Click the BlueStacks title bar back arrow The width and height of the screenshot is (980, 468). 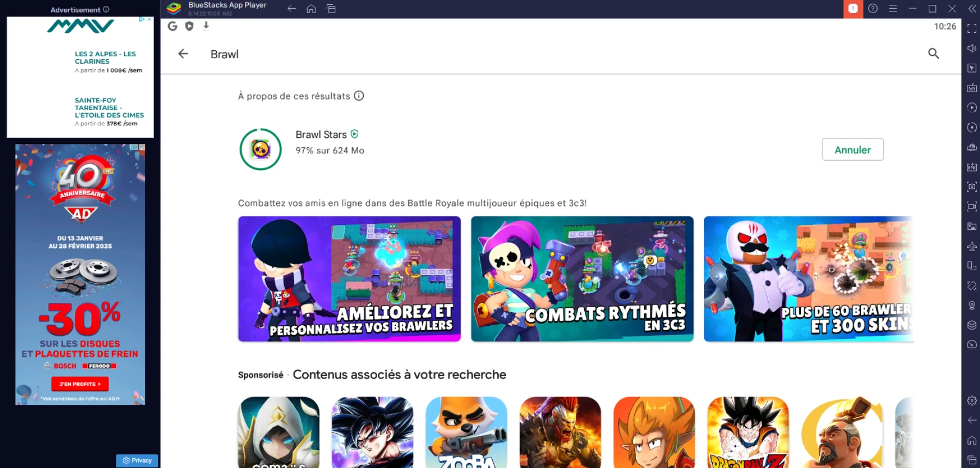292,9
